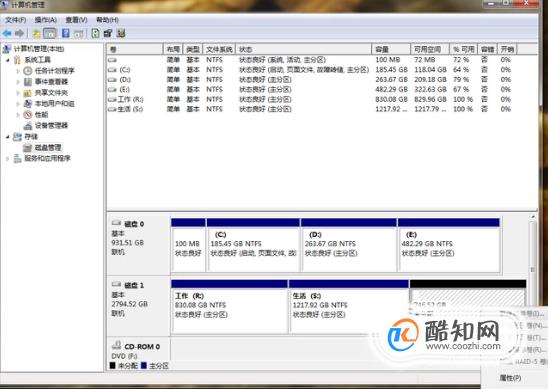Viewport: 548px width, 389px height.
Task: Click the 计算机管理(本地) root node icon
Action: (x=7, y=49)
